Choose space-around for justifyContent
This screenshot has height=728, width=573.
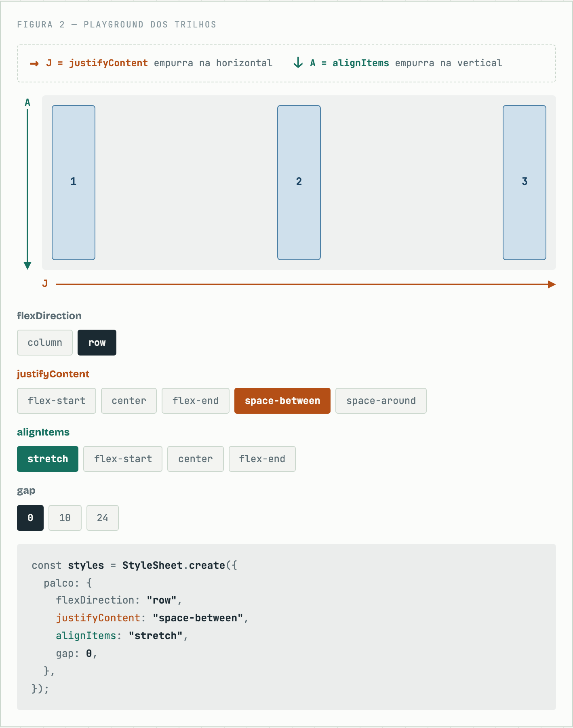(x=381, y=401)
